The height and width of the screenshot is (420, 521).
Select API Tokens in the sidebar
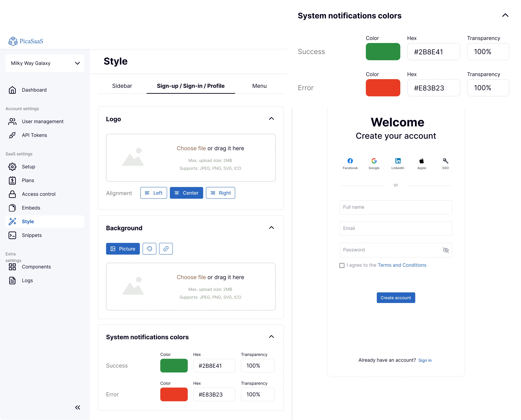(x=34, y=135)
